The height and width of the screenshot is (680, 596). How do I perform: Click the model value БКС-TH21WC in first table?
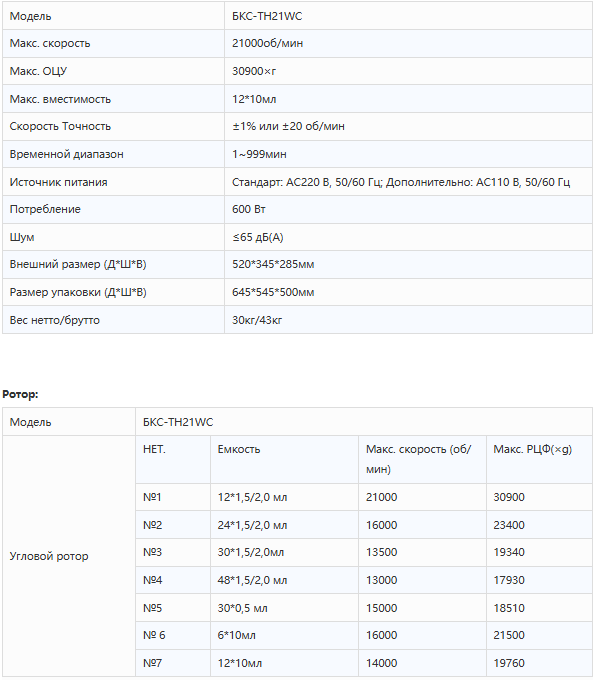(x=267, y=16)
